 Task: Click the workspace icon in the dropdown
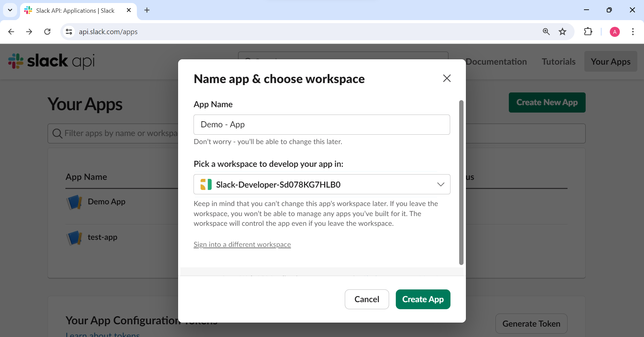pos(206,185)
